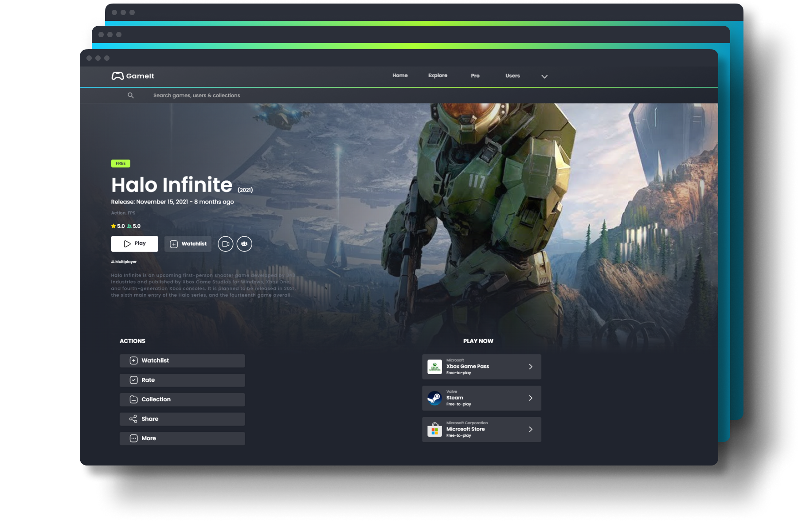Click plus icon in Actions Watchlist row
This screenshot has height=532, width=798.
coord(133,360)
